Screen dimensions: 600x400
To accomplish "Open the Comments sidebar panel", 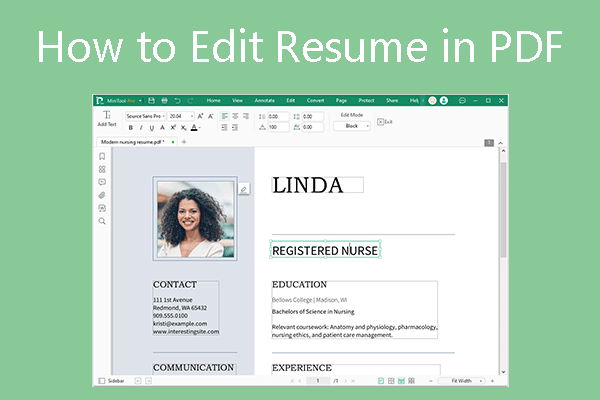I will pos(102,182).
